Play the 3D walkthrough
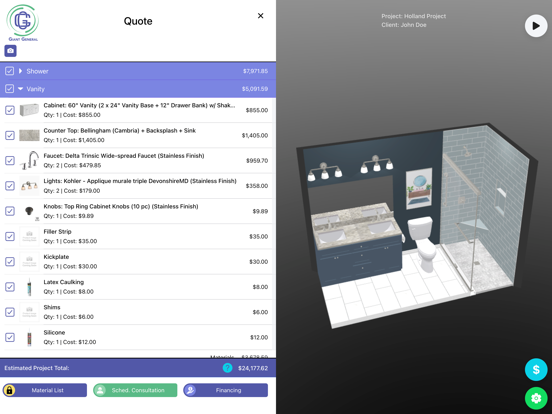This screenshot has height=414, width=552. tap(536, 26)
